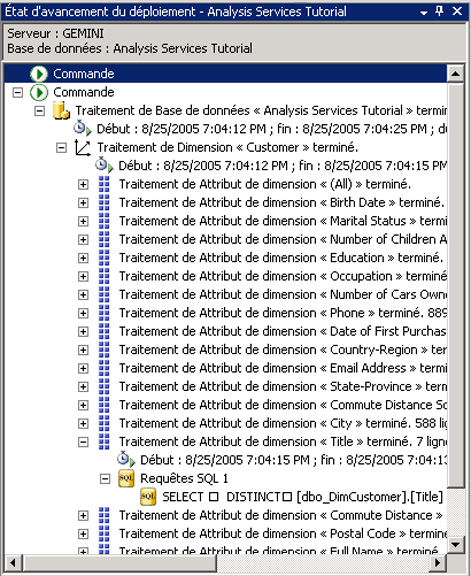471x576 pixels.
Task: Click the attribute grid icon for Education
Action: (x=104, y=258)
